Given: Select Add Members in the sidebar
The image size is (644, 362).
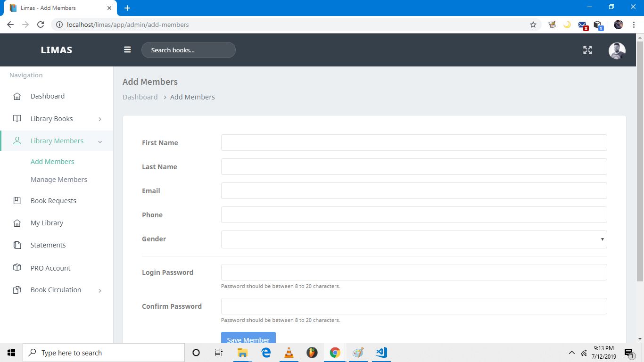Looking at the screenshot, I should (52, 162).
